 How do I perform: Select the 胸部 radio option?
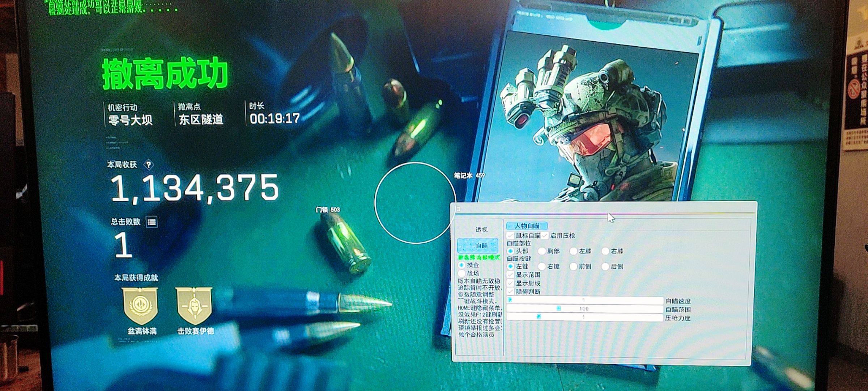coord(542,251)
